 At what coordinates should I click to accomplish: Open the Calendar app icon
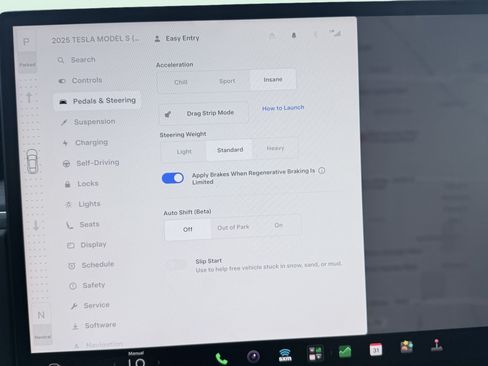coord(376,349)
